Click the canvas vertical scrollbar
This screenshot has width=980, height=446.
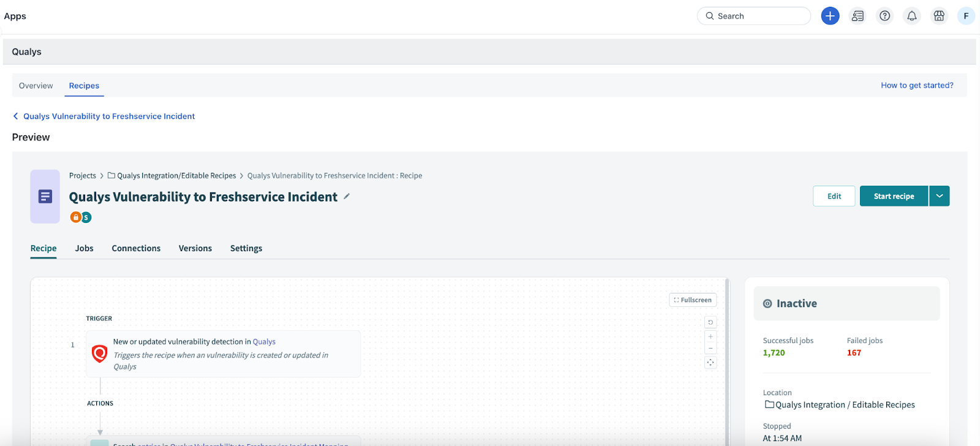pyautogui.click(x=727, y=361)
